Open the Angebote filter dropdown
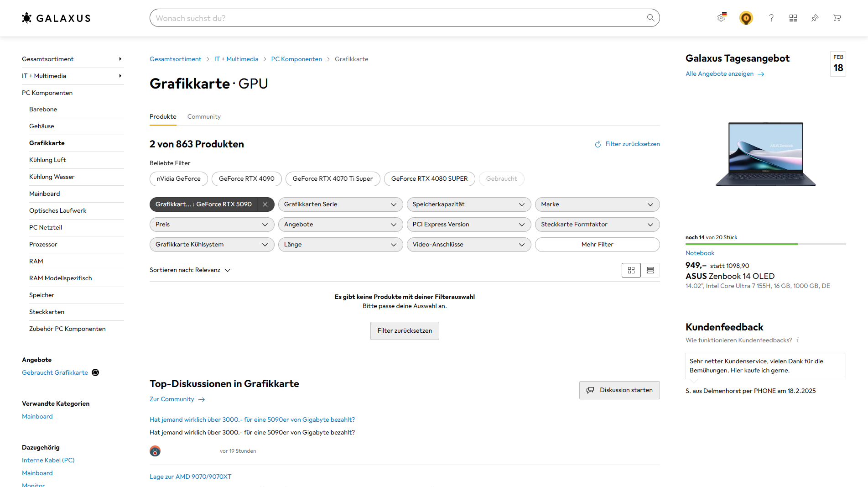Viewport: 868px width, 487px height. (x=340, y=225)
